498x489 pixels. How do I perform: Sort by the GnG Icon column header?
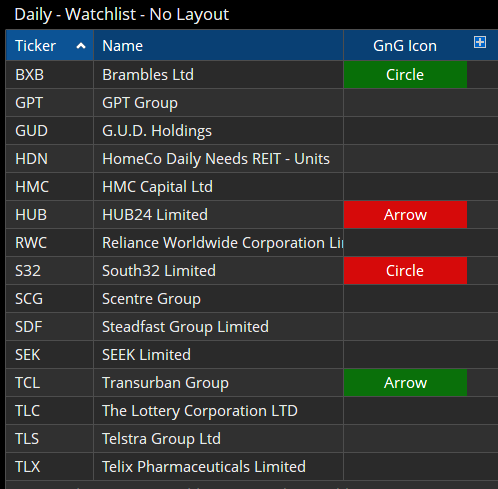tap(405, 45)
